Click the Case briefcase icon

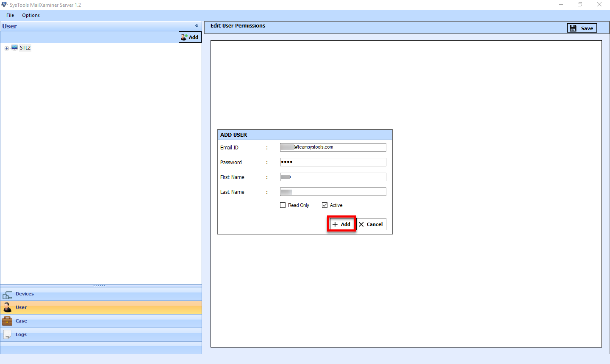click(x=7, y=321)
